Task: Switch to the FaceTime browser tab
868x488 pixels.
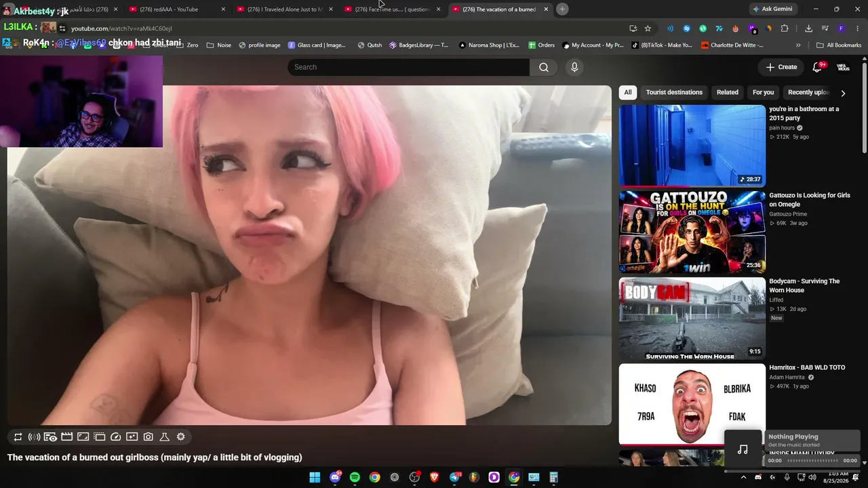Action: [x=392, y=9]
